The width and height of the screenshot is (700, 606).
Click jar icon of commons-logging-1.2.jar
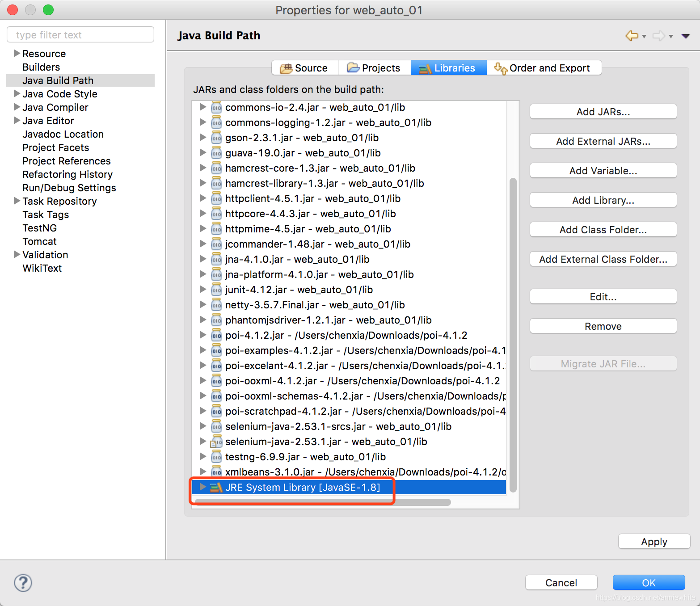[216, 122]
